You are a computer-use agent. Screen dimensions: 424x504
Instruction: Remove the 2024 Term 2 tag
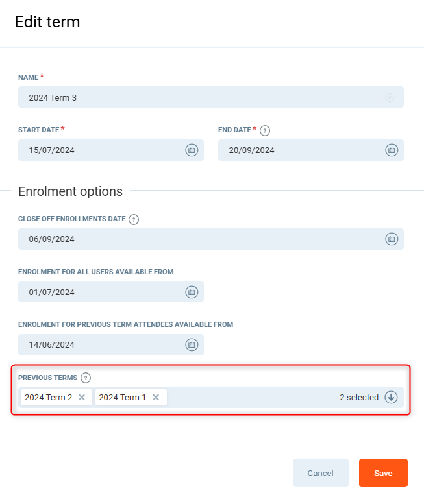tap(82, 397)
